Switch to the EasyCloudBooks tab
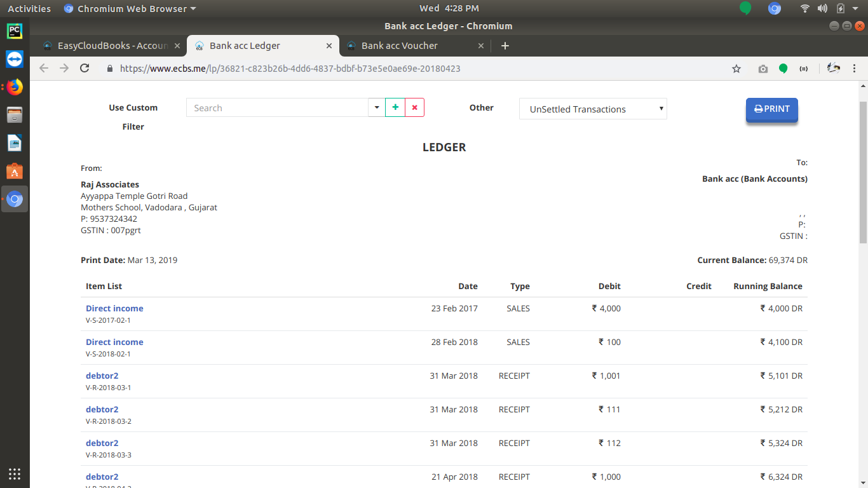This screenshot has width=868, height=488. (112, 46)
